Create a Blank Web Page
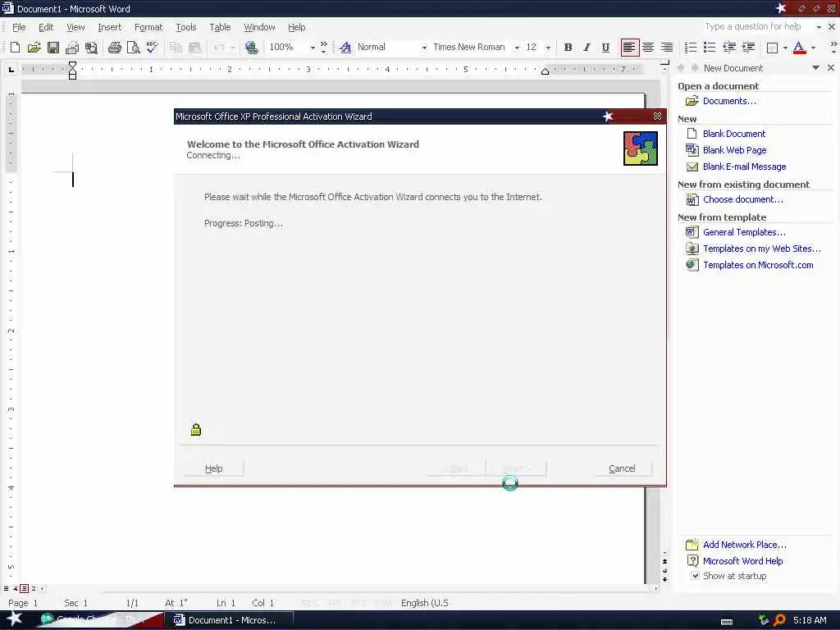840x630 pixels. tap(734, 150)
